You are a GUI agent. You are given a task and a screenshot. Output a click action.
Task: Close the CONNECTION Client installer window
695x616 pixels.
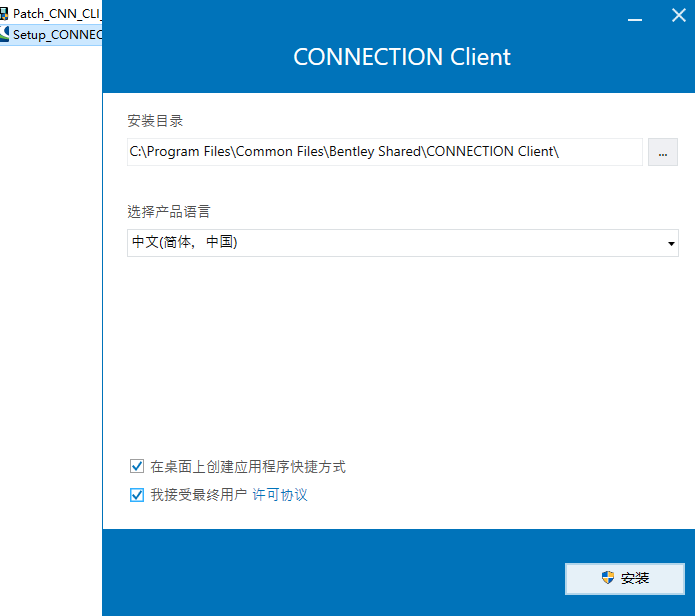pos(679,16)
